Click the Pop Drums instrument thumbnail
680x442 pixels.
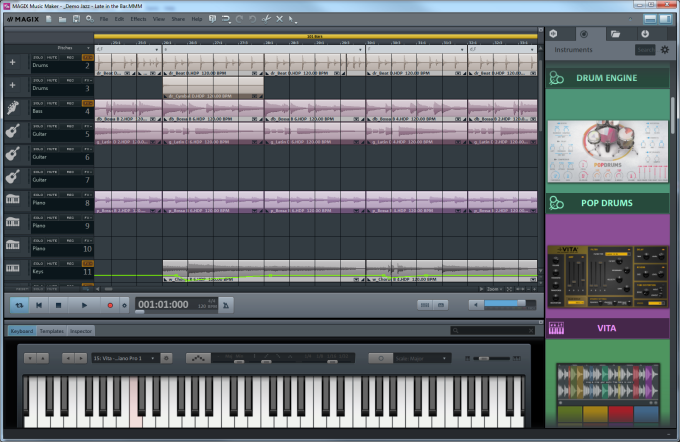coord(608,151)
